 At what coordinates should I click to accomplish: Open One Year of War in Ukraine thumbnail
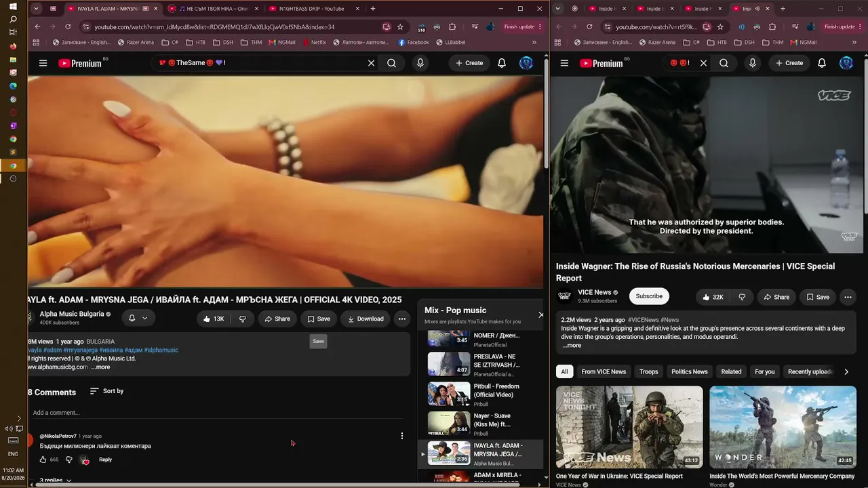click(x=629, y=427)
